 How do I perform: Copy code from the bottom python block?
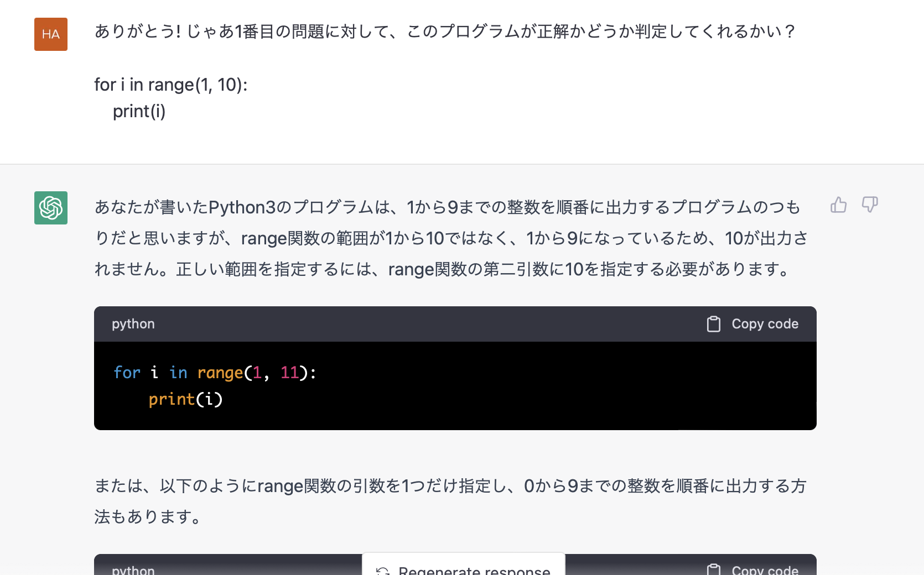pyautogui.click(x=752, y=569)
